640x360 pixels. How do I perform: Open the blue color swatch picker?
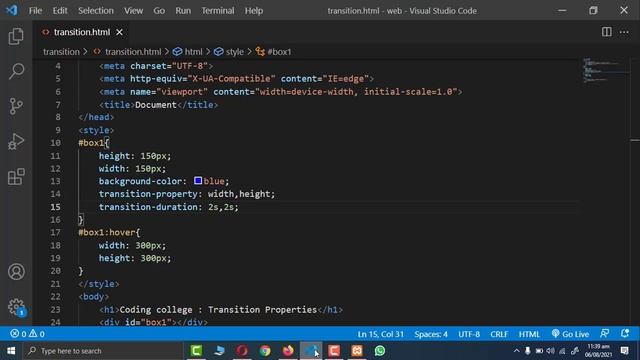198,180
